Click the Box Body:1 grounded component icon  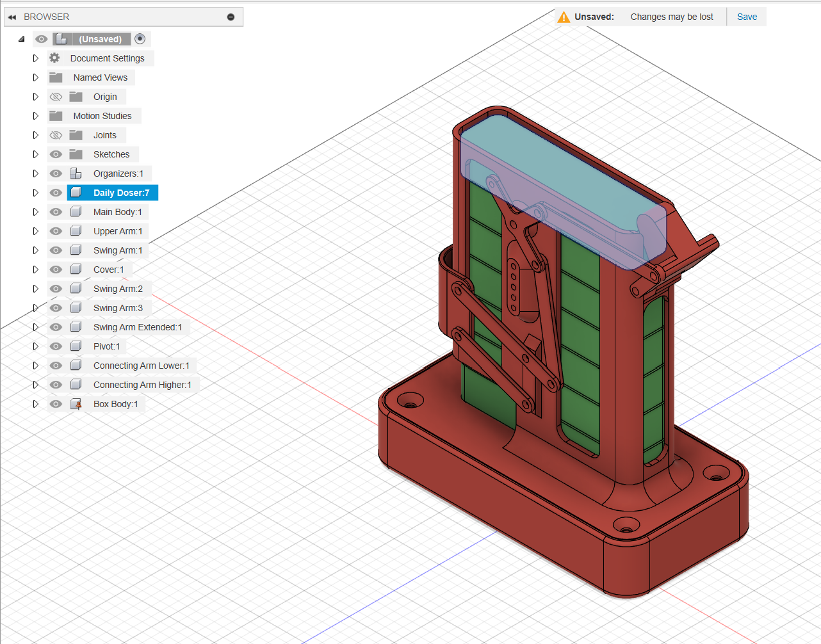pos(76,404)
